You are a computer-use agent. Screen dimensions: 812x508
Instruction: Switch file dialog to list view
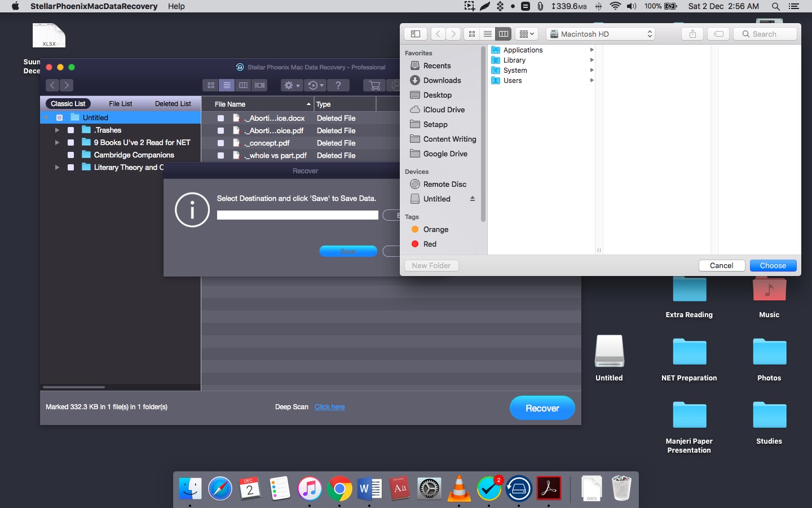(488, 34)
